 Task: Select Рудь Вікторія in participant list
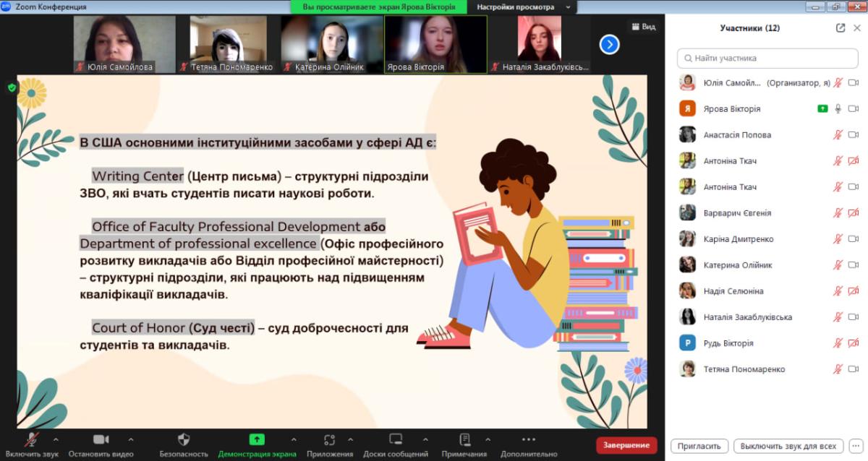(767, 342)
